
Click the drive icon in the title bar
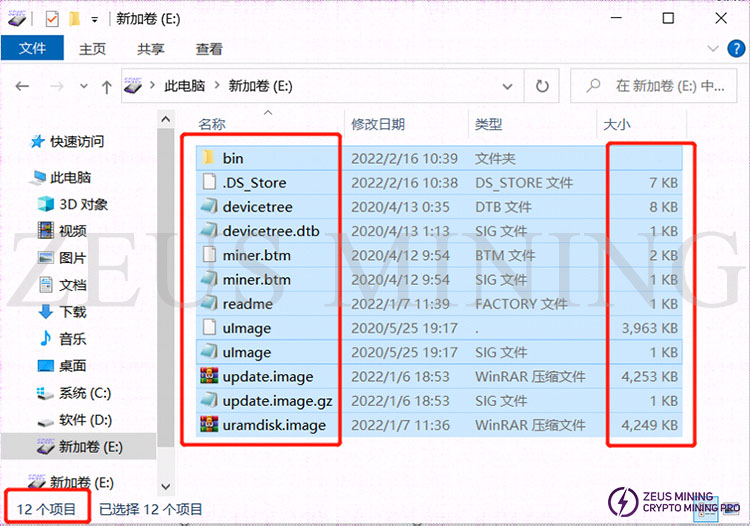[17, 19]
